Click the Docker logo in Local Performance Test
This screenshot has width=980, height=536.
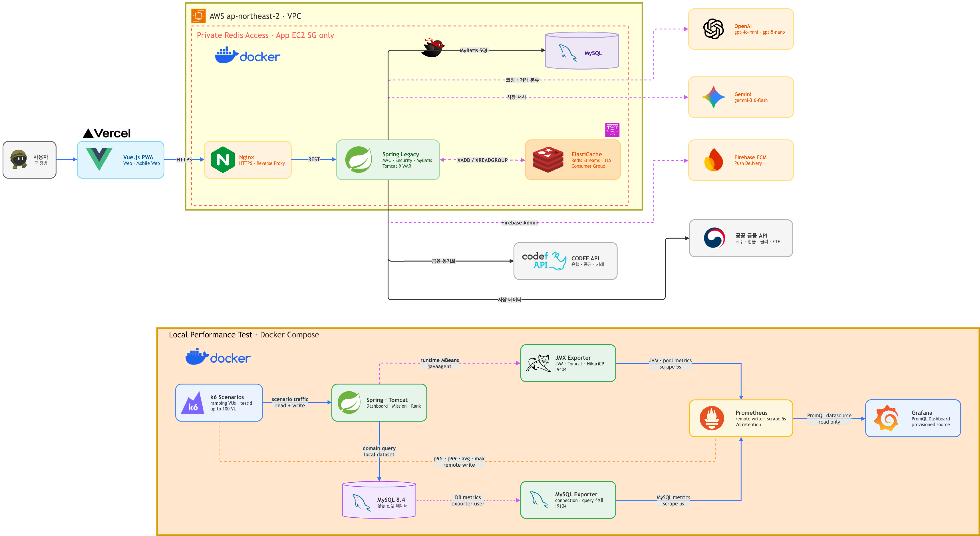[218, 357]
